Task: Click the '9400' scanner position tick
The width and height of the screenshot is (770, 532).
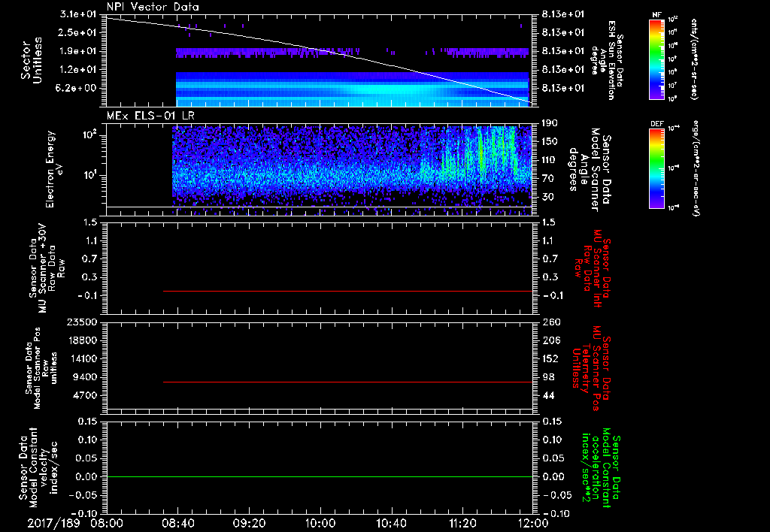Action: click(x=85, y=377)
